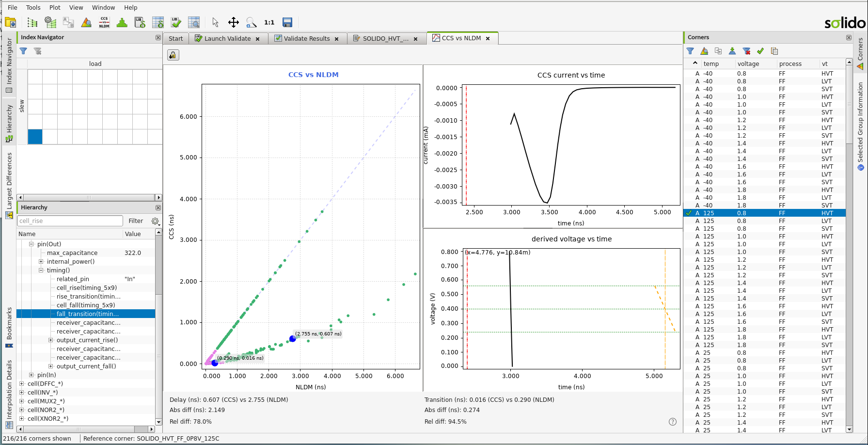Open the Tools menu
The image size is (868, 445).
33,7
